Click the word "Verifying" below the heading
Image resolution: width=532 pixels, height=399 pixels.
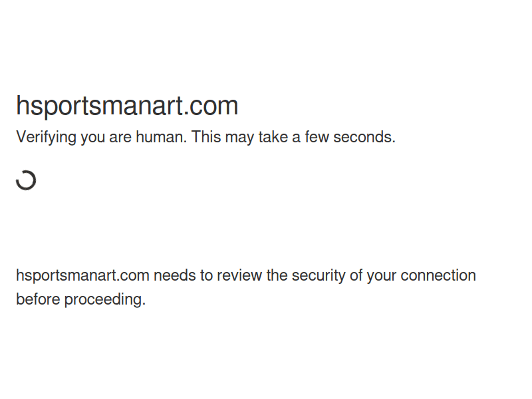point(46,138)
